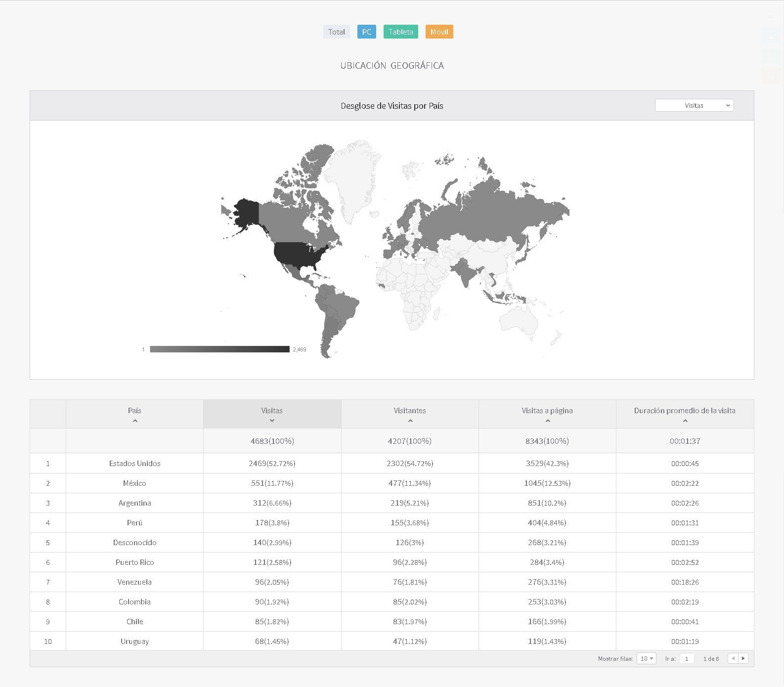The image size is (784, 687).
Task: Click the previous page arrow
Action: point(733,658)
